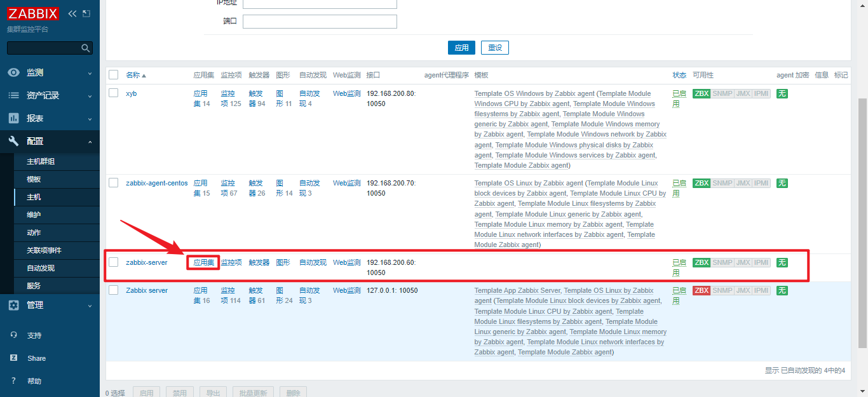The width and height of the screenshot is (868, 397).
Task: Open the xyb host link
Action: pyautogui.click(x=132, y=93)
